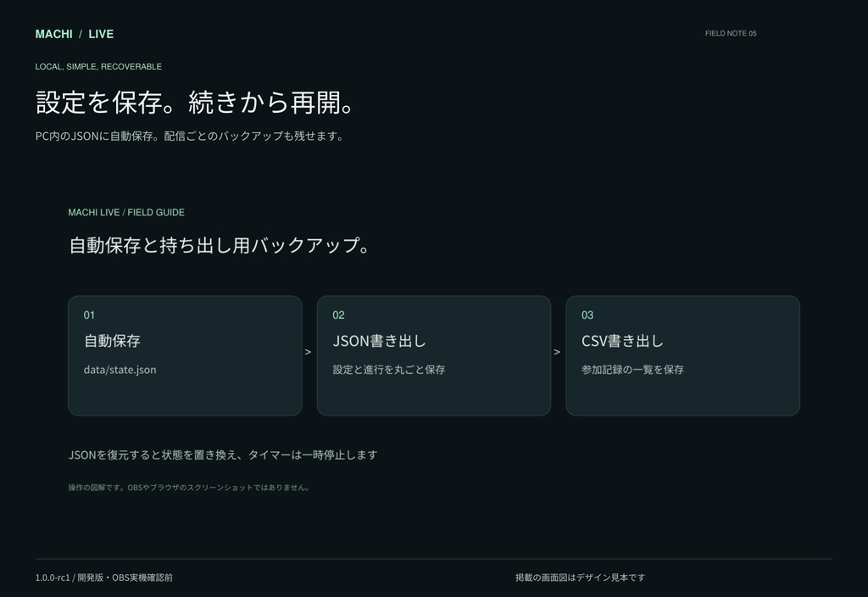Click the MACHI / LIVE logo text

tap(75, 34)
